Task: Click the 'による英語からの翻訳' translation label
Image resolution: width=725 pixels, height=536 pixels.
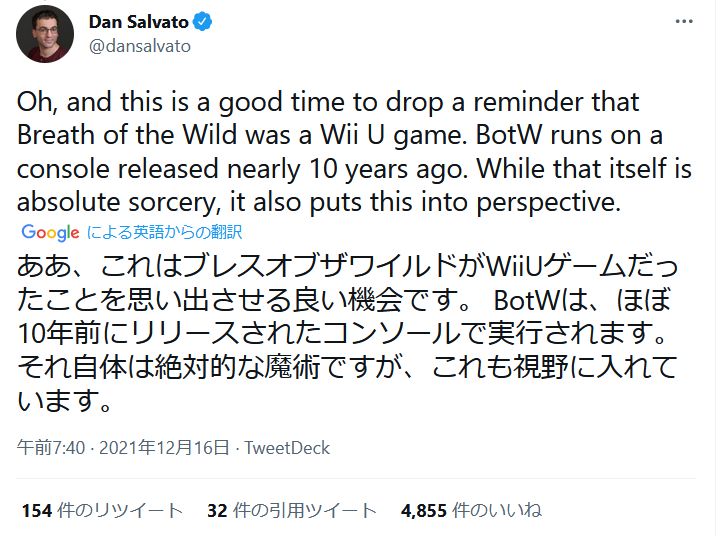Action: click(164, 232)
